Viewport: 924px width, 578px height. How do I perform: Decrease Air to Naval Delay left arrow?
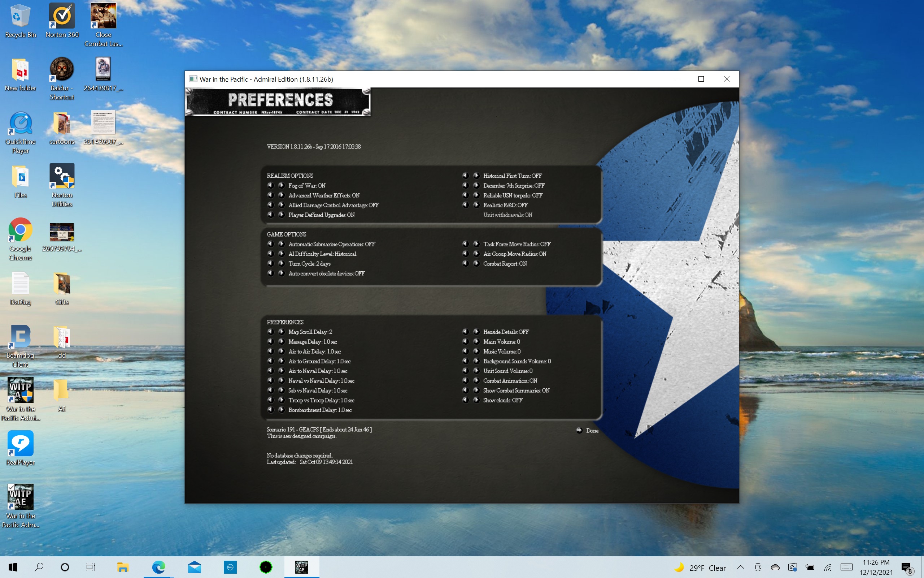point(271,370)
